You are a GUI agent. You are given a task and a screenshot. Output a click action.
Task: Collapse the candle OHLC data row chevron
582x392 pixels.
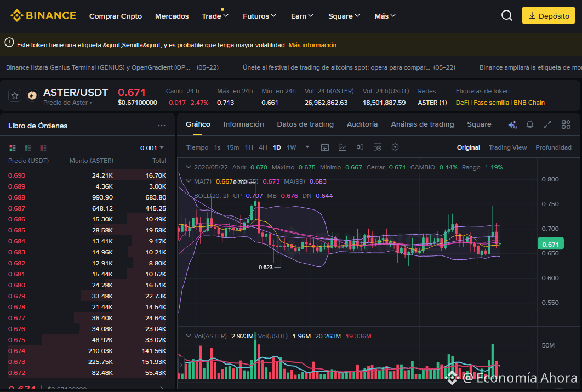pos(189,167)
